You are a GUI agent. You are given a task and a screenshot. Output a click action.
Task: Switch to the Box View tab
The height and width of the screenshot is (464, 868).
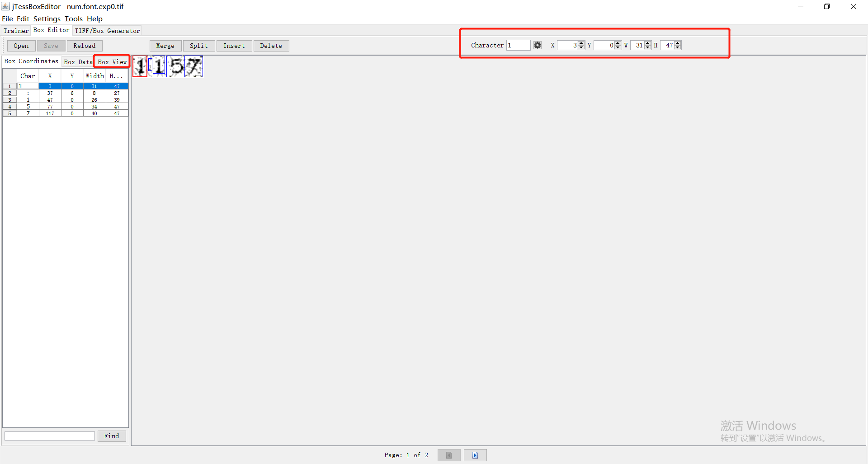pyautogui.click(x=112, y=62)
